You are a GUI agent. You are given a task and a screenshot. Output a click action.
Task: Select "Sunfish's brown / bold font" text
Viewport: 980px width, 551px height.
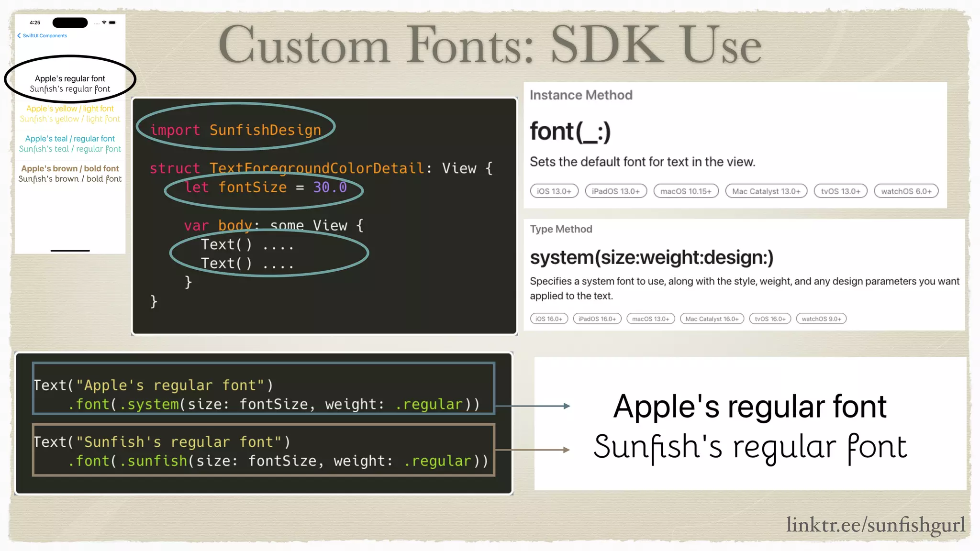70,179
